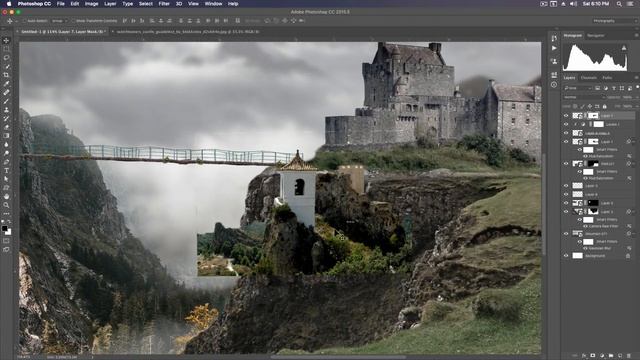Viewport: 640px width, 360px height.
Task: Click the layer mask thumbnail of Layer 7
Action: click(x=593, y=116)
